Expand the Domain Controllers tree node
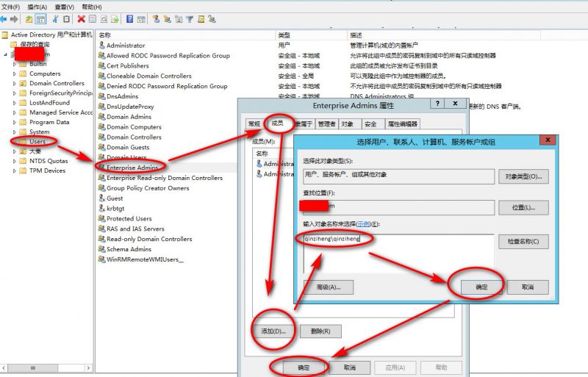Screen dimensions: 588x377 click(15, 83)
